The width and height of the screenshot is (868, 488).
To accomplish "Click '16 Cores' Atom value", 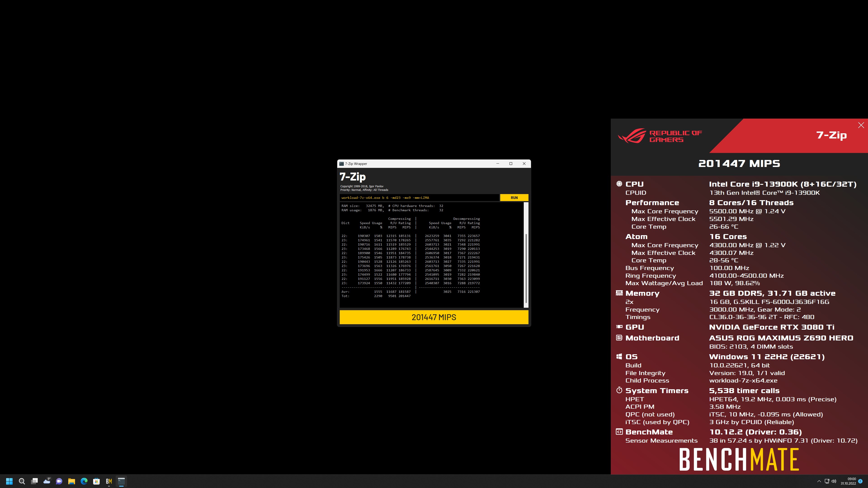I will click(x=728, y=237).
